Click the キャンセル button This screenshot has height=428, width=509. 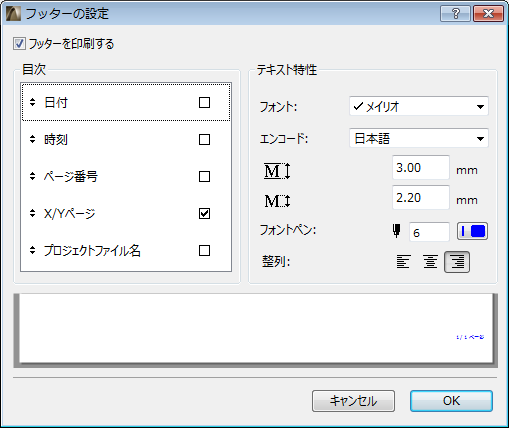[x=353, y=401]
